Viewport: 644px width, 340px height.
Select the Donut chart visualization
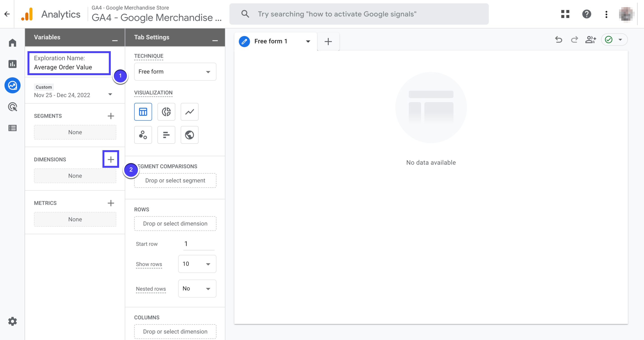[x=166, y=112]
